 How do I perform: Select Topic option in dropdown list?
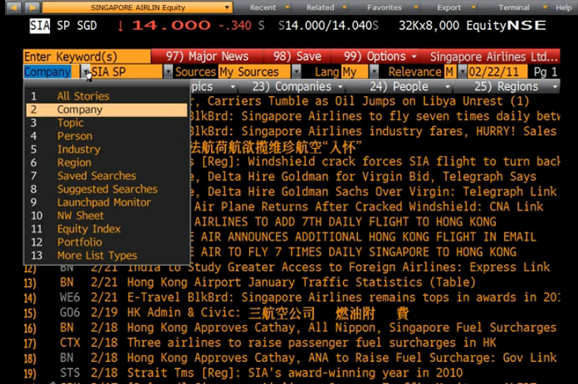click(107, 123)
